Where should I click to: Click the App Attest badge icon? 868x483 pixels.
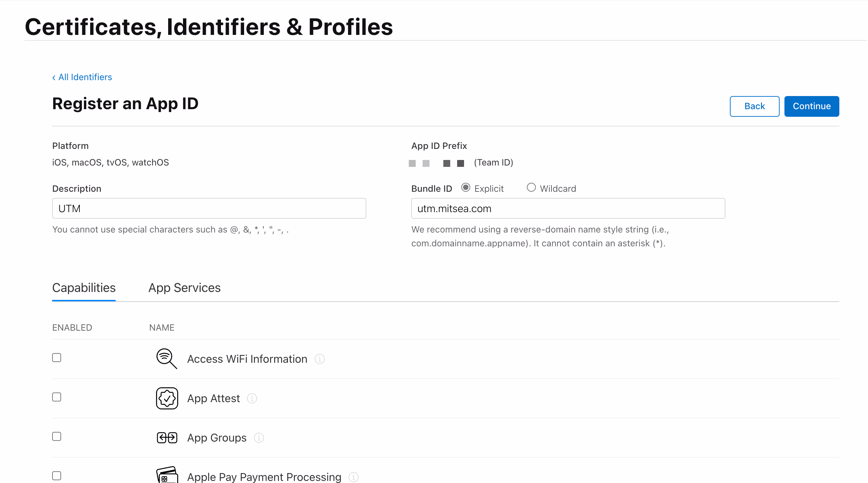point(167,398)
